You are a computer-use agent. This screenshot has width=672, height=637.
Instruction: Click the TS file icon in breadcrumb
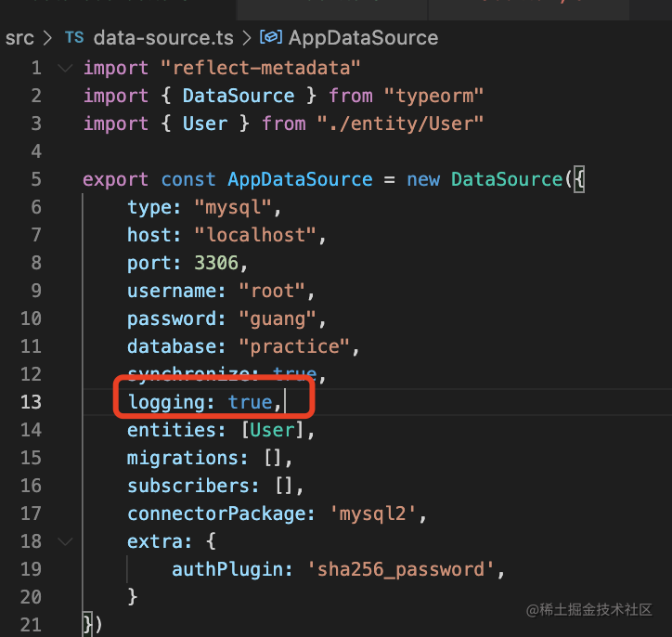click(x=74, y=38)
